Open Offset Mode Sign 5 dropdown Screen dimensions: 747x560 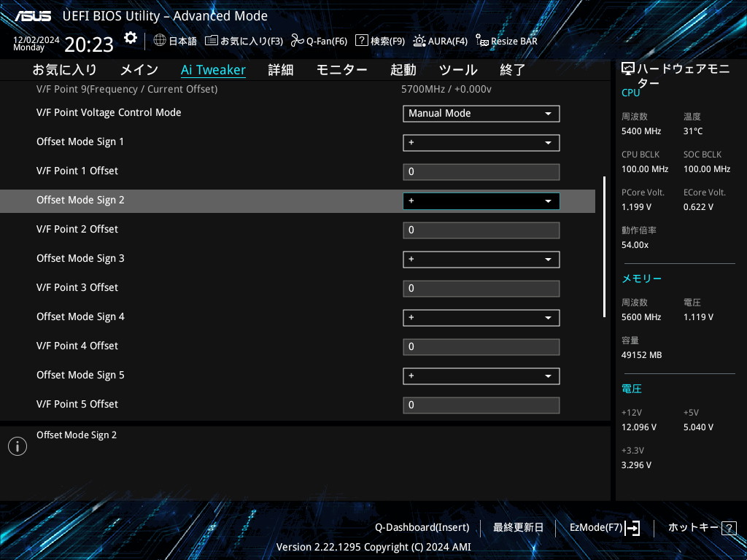(481, 376)
